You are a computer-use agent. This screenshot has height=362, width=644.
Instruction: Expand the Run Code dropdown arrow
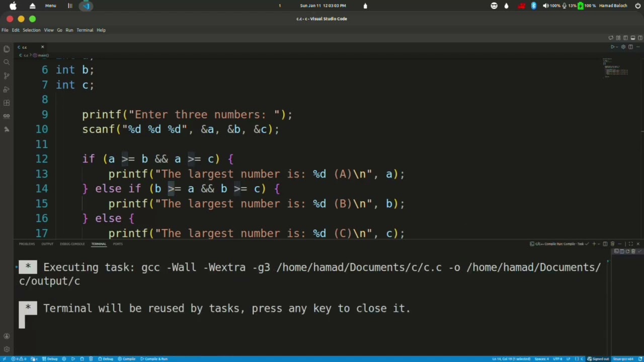pos(617,47)
